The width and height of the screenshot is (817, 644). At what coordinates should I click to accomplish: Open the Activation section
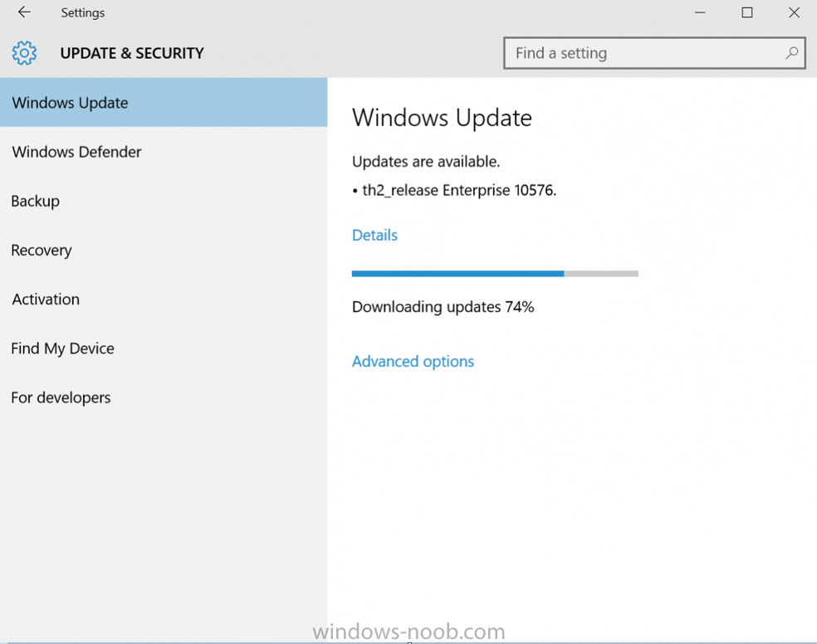click(x=164, y=299)
